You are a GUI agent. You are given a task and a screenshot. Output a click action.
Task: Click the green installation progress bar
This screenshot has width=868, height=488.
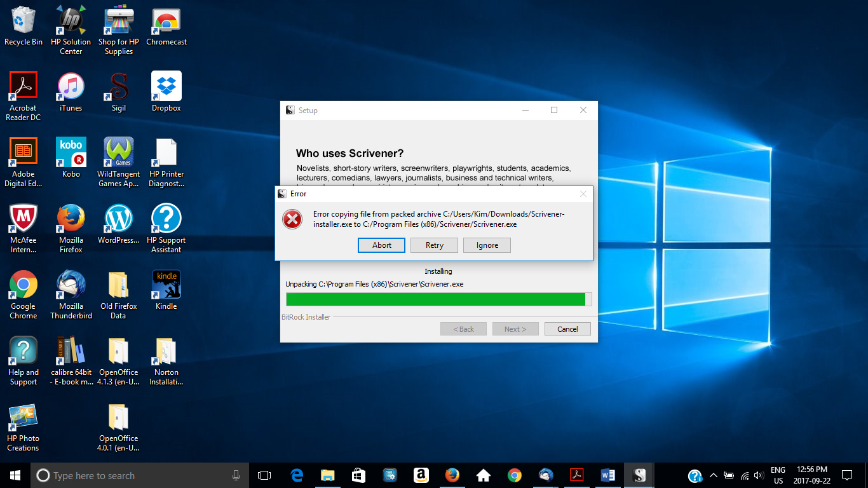click(438, 299)
